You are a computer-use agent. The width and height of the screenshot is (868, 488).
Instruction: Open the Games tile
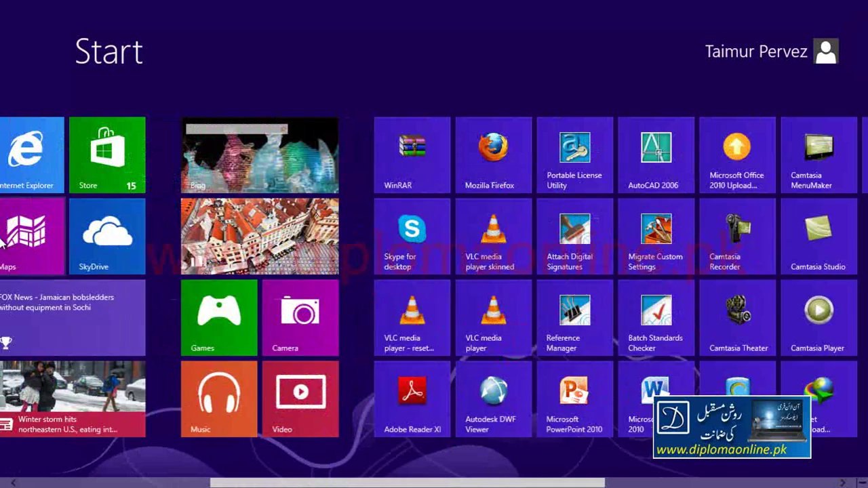[x=219, y=318]
